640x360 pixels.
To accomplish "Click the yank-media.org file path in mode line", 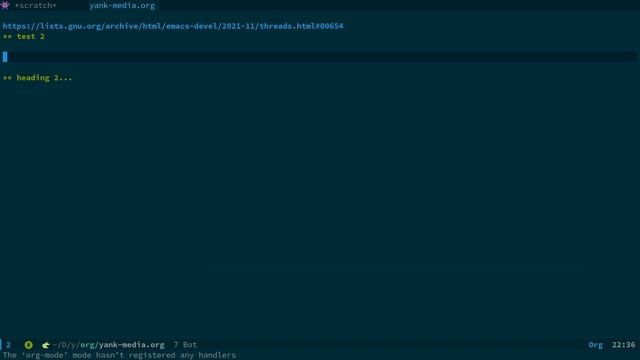I will (109, 345).
